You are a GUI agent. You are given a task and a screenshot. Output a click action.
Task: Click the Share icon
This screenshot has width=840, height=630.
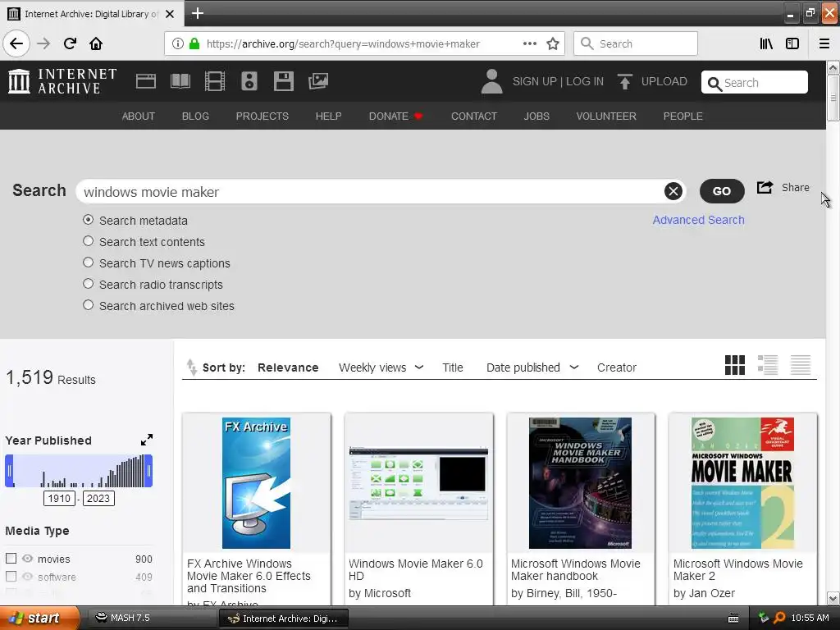[765, 187]
